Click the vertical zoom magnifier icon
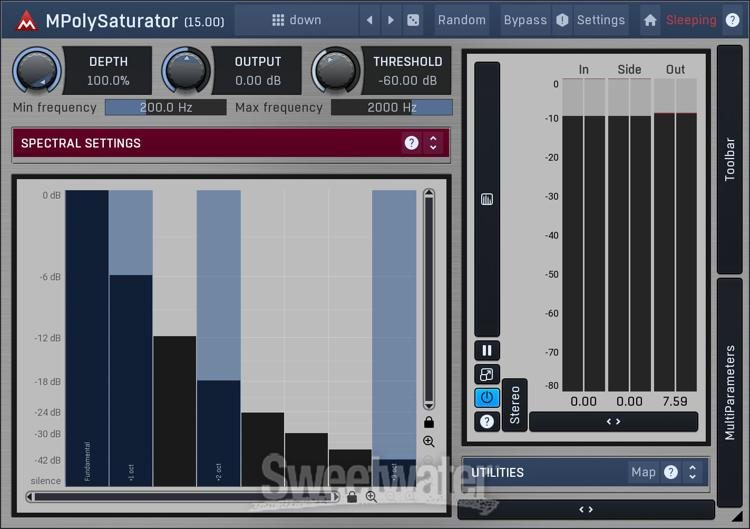750x529 pixels. (429, 441)
